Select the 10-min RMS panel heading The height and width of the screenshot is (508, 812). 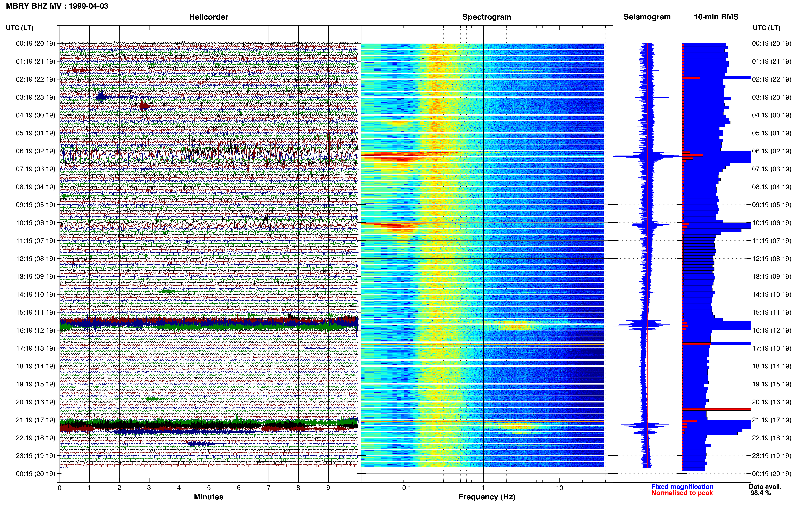coord(716,17)
